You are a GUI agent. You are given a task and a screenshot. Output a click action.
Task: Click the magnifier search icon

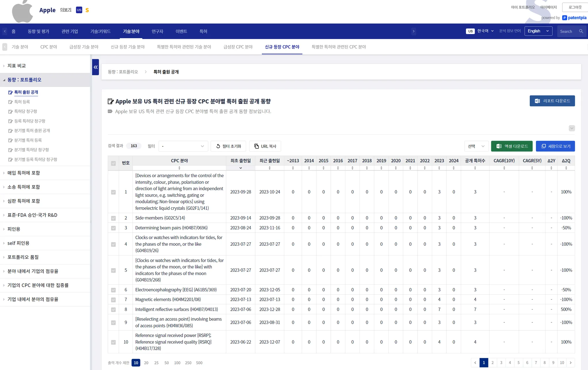pyautogui.click(x=581, y=31)
